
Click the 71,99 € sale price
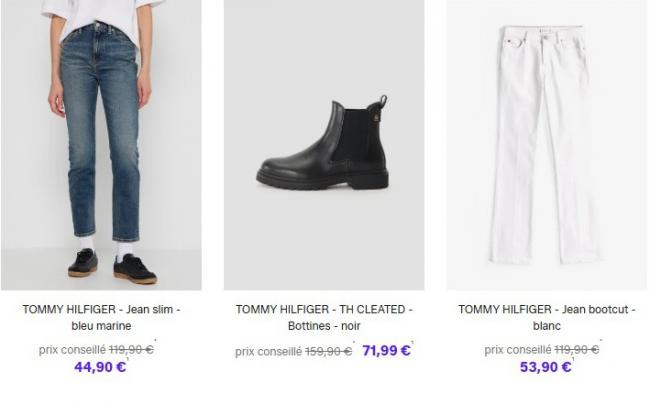pyautogui.click(x=385, y=351)
